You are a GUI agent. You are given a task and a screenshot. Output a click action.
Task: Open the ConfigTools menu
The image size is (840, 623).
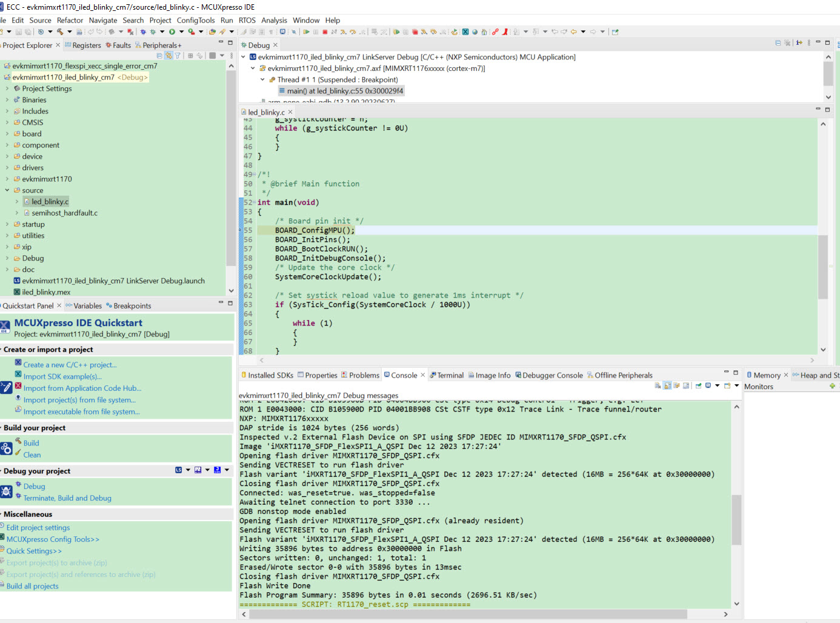tap(196, 20)
